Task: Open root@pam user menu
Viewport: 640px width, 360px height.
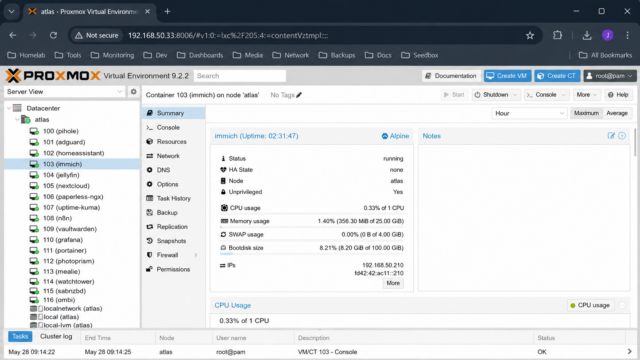Action: point(610,76)
